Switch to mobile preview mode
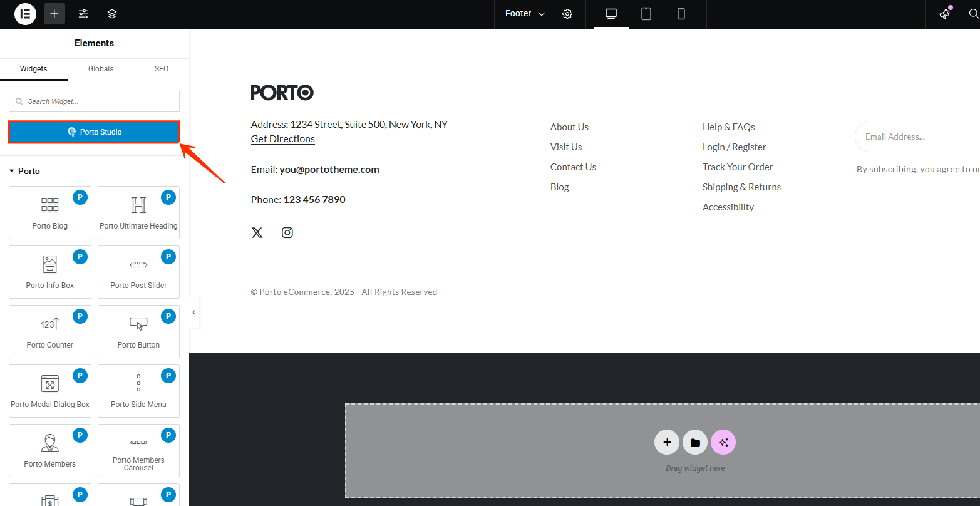Image resolution: width=980 pixels, height=506 pixels. [x=681, y=14]
